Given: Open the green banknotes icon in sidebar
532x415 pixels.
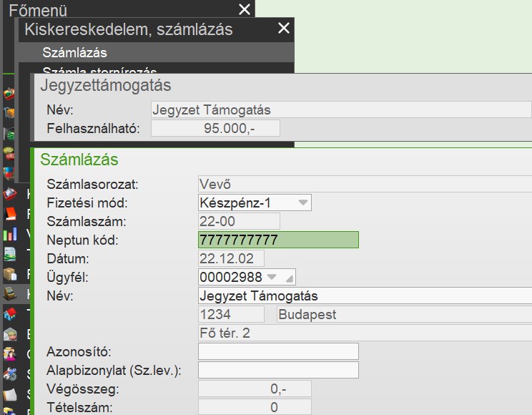Looking at the screenshot, I should 9,134.
